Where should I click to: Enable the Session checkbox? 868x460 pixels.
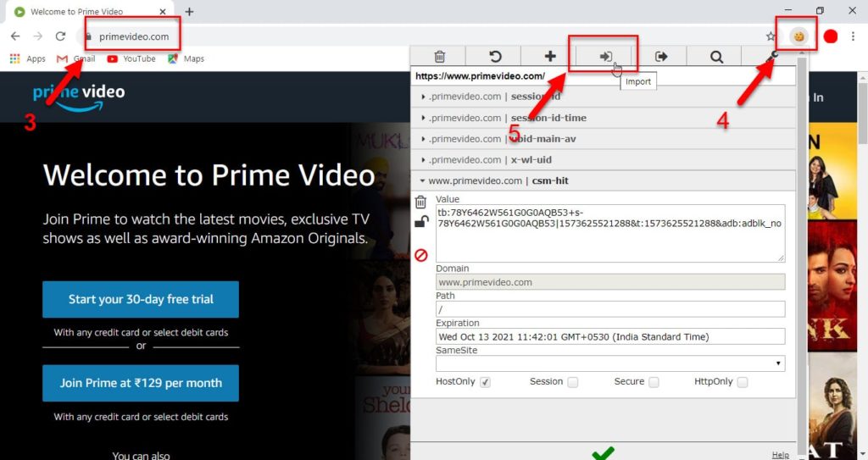(573, 382)
